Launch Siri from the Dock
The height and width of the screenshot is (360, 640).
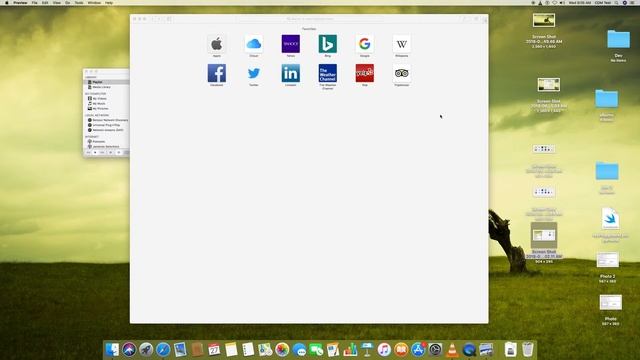tap(129, 350)
